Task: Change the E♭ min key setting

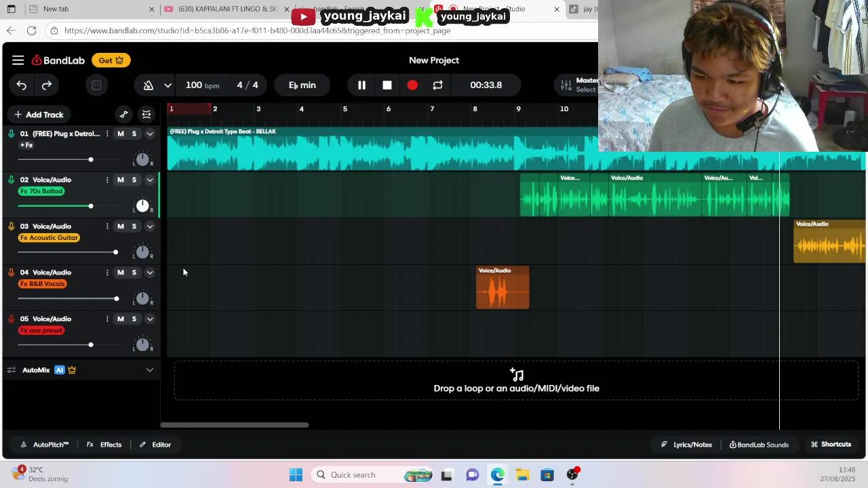Action: [x=302, y=85]
